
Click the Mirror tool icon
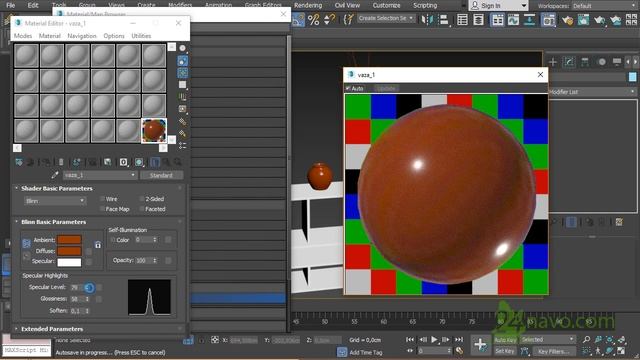(427, 19)
